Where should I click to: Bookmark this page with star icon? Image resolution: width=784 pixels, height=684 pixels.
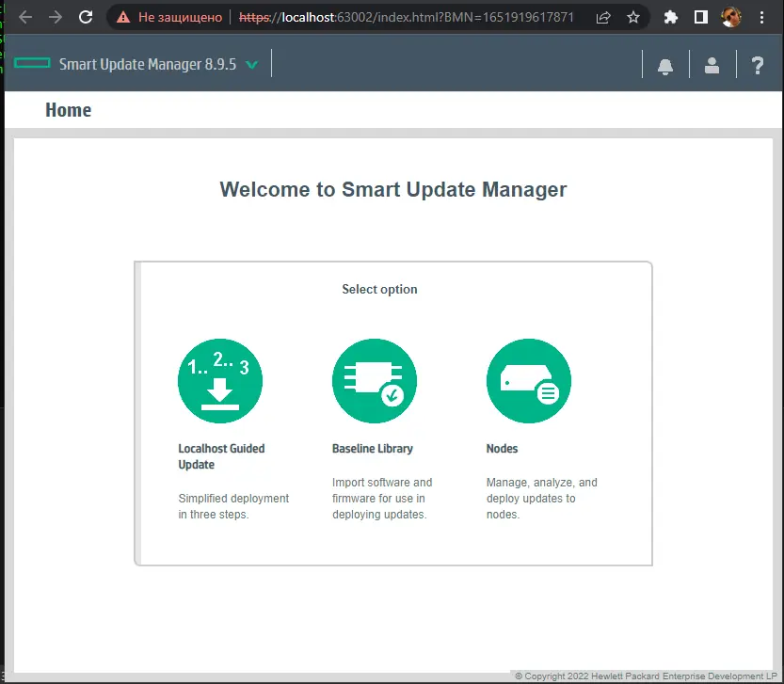coord(633,18)
